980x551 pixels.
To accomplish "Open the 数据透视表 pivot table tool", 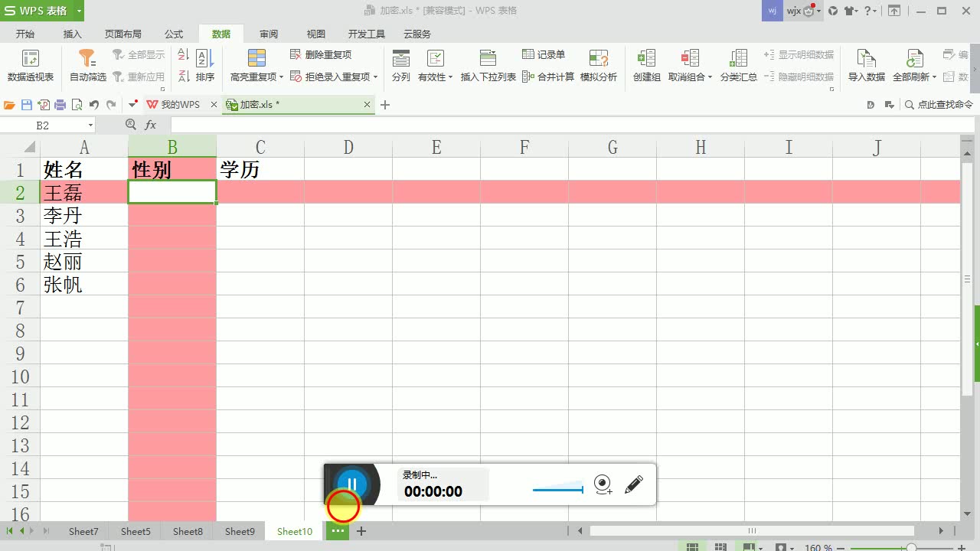I will (31, 66).
